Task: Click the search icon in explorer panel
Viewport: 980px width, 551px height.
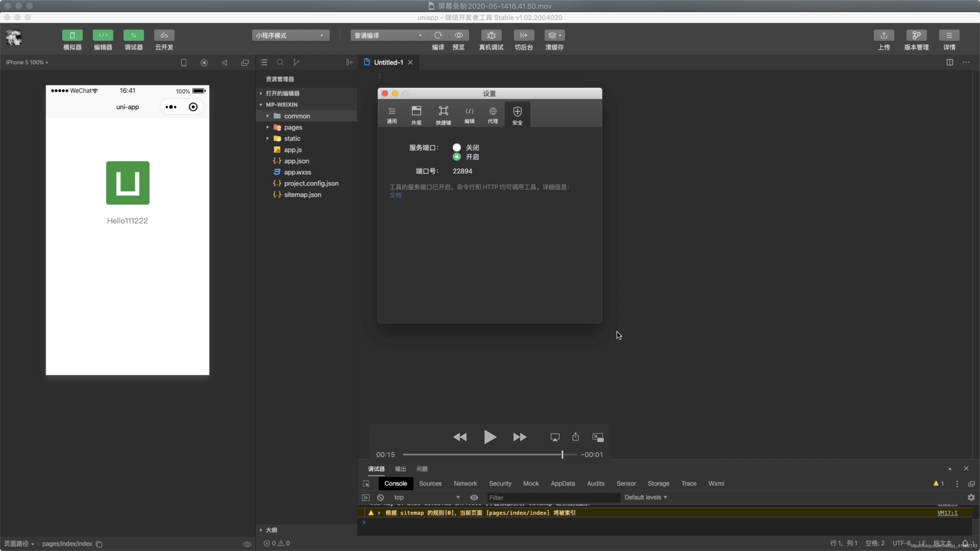Action: (280, 62)
